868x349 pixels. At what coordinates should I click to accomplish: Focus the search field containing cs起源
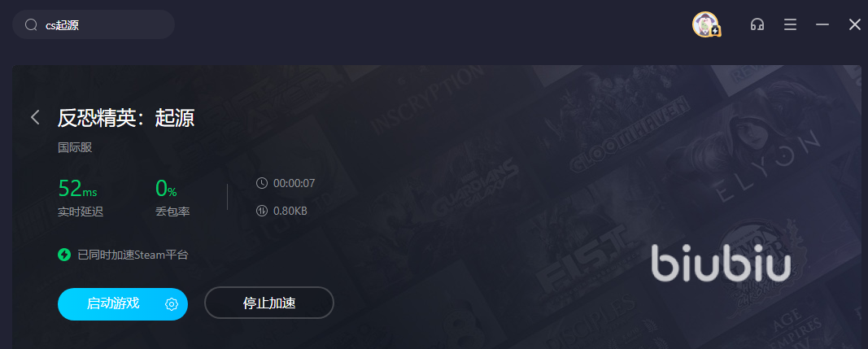tap(94, 25)
